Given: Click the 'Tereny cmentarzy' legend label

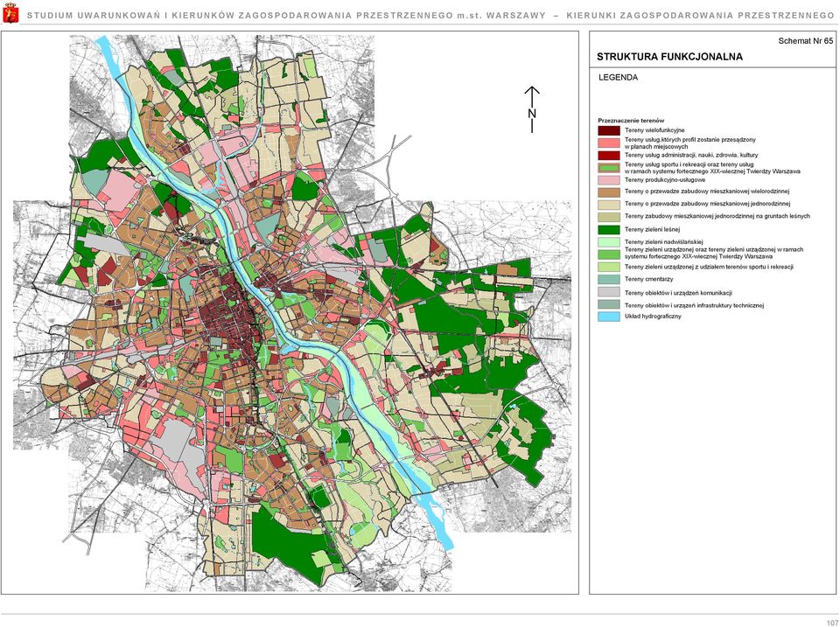Looking at the screenshot, I should pos(648,279).
